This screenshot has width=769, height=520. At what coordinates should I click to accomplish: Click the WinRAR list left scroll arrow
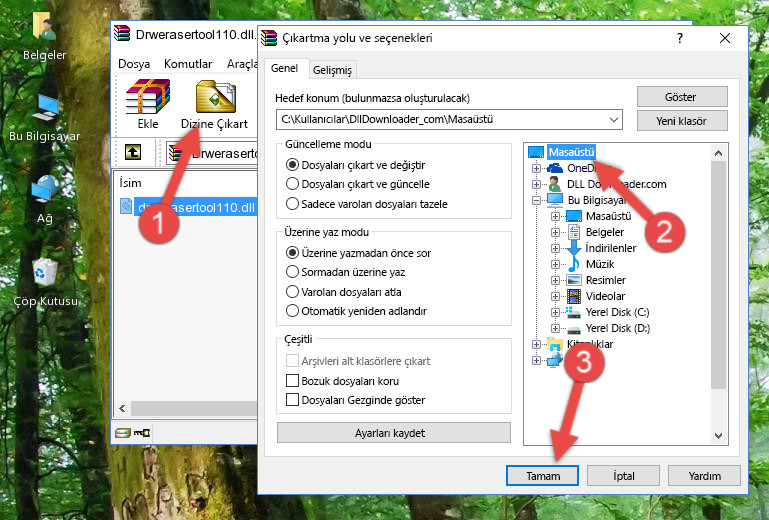(x=122, y=408)
